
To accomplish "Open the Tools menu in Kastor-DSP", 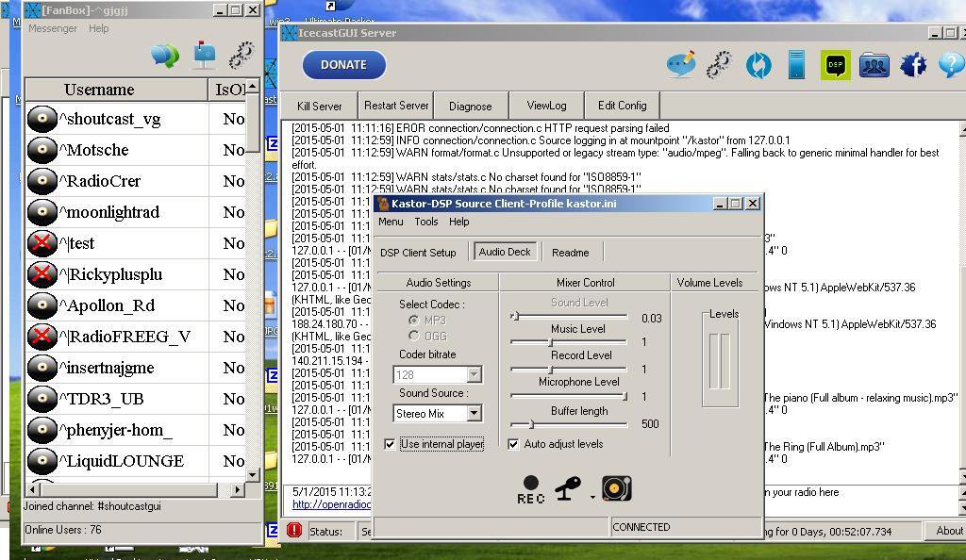I will point(425,222).
